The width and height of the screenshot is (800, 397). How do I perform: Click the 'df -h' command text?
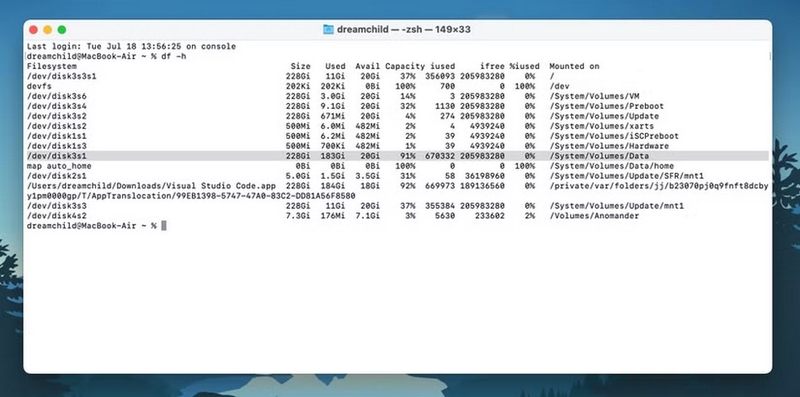pyautogui.click(x=174, y=56)
